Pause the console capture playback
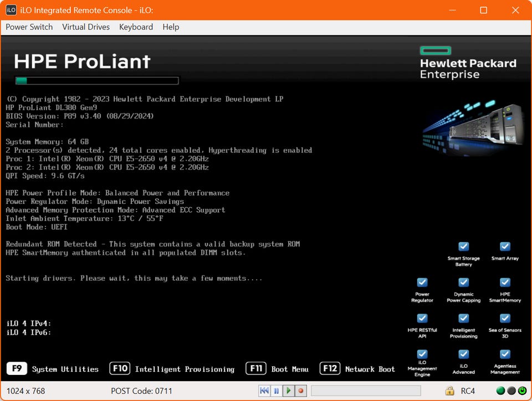Image resolution: width=532 pixels, height=401 pixels. pyautogui.click(x=276, y=391)
